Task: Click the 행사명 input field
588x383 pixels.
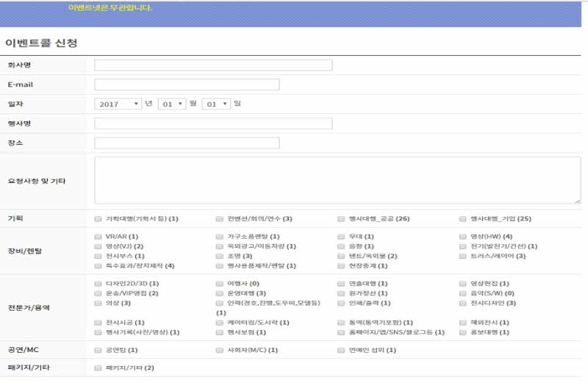Action: tap(213, 124)
